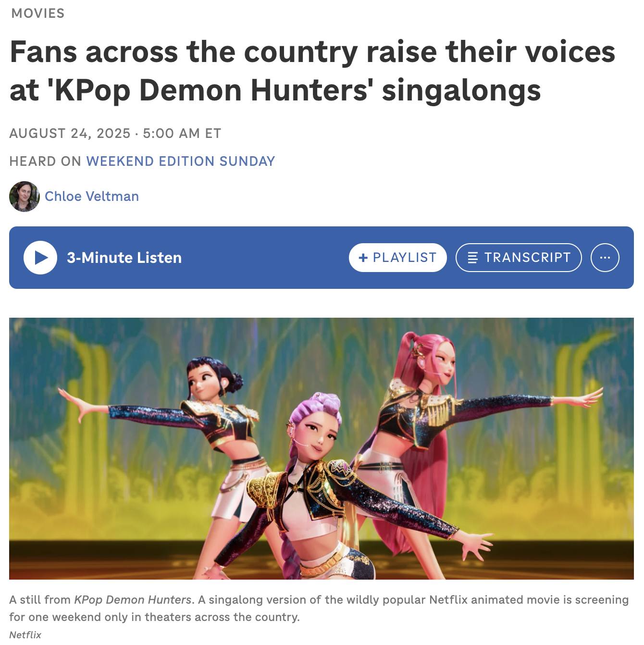This screenshot has width=644, height=645.
Task: Click the HEARD ON label
Action: point(45,161)
